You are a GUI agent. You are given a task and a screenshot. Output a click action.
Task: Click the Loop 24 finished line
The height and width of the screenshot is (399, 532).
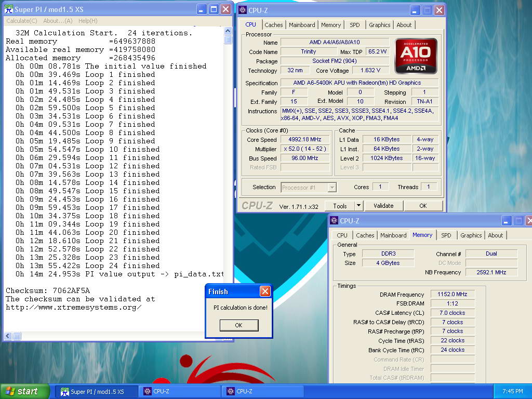point(87,265)
